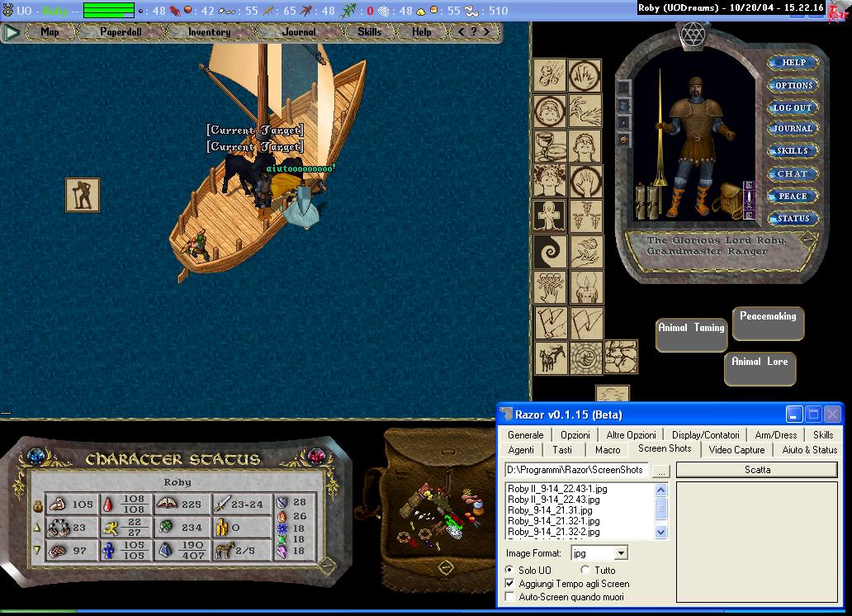This screenshot has height=616, width=852.
Task: Click the topmost equipment slot on paperdoll
Action: (x=624, y=87)
